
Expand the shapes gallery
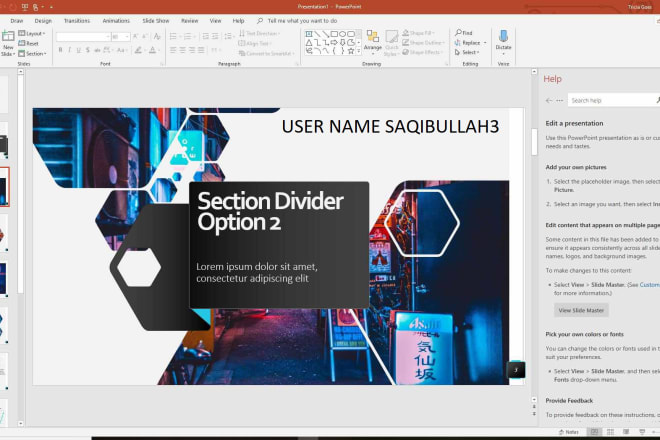click(x=359, y=51)
